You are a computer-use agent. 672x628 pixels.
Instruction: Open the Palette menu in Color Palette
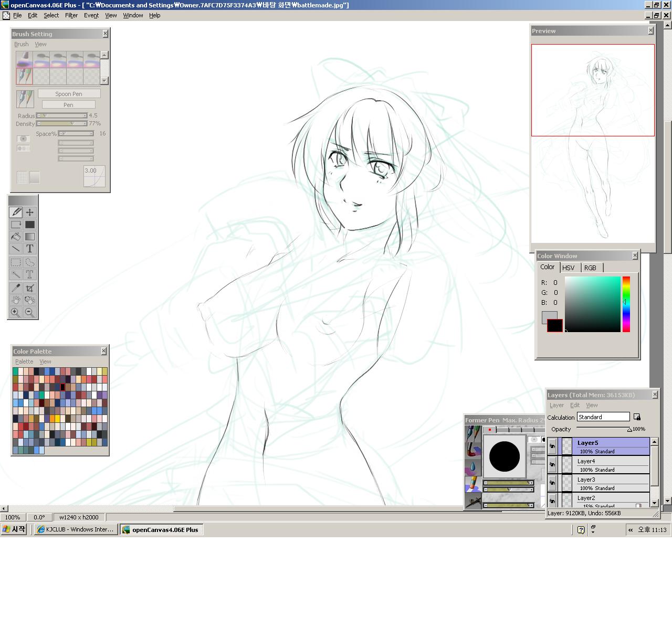(x=24, y=361)
